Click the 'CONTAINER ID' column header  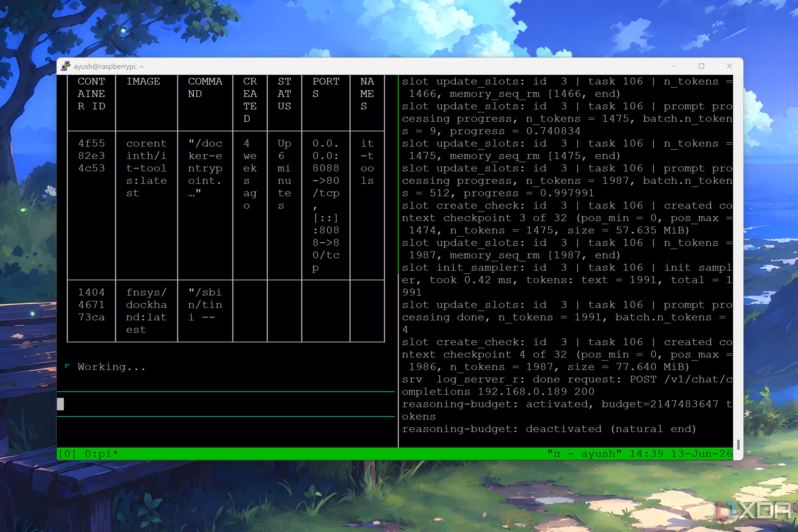point(92,94)
